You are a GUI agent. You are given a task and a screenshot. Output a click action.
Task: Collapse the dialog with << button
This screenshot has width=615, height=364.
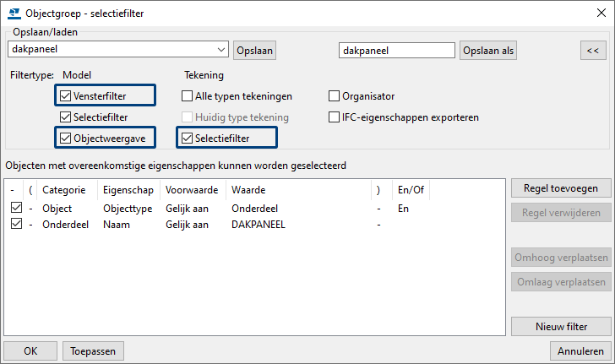[x=593, y=51]
